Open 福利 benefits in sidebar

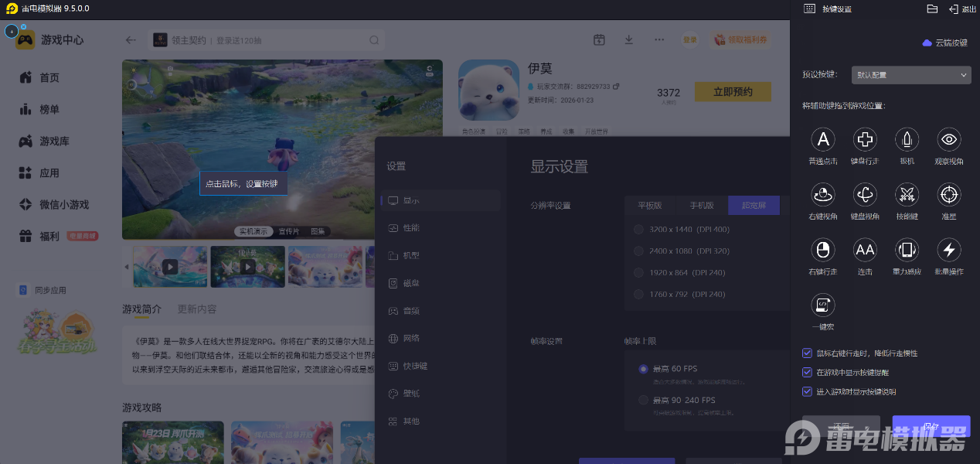pyautogui.click(x=39, y=237)
